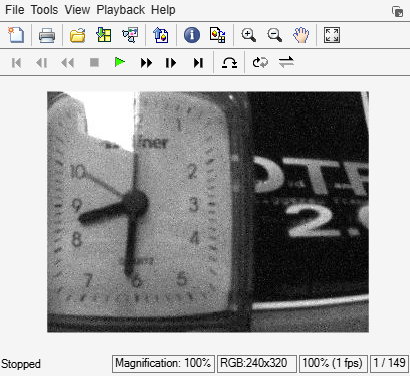
Task: Click the 100% (1 fps) status field
Action: pyautogui.click(x=333, y=364)
